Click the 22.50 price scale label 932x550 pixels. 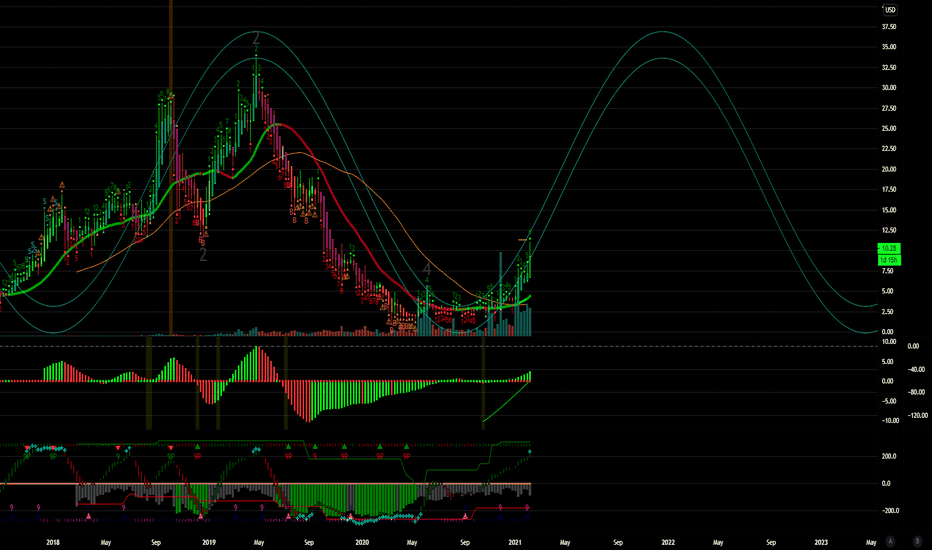coord(889,149)
